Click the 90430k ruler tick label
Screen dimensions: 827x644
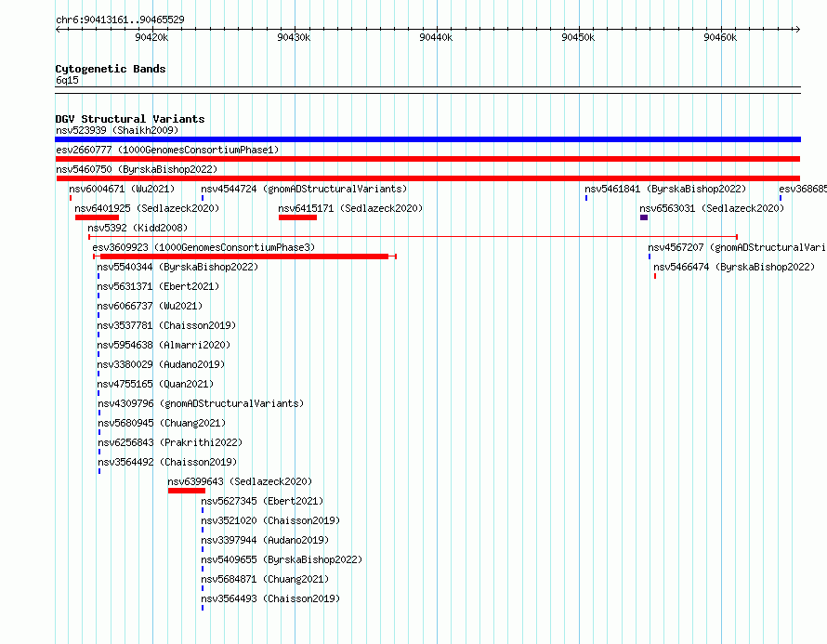click(294, 37)
